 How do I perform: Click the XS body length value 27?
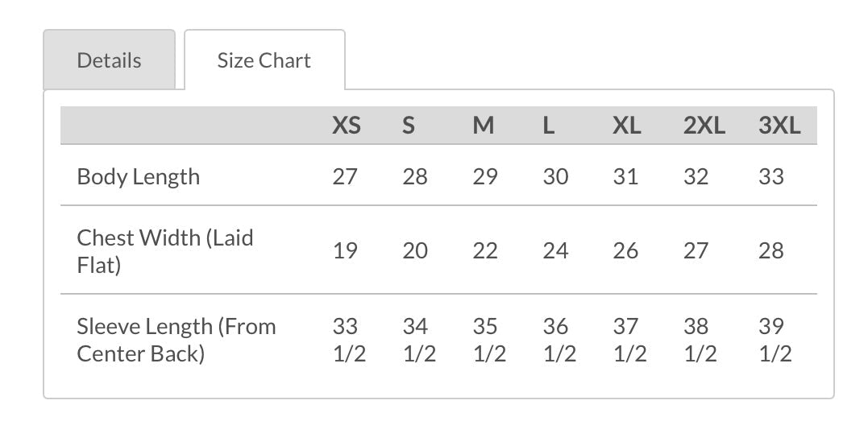(x=345, y=177)
